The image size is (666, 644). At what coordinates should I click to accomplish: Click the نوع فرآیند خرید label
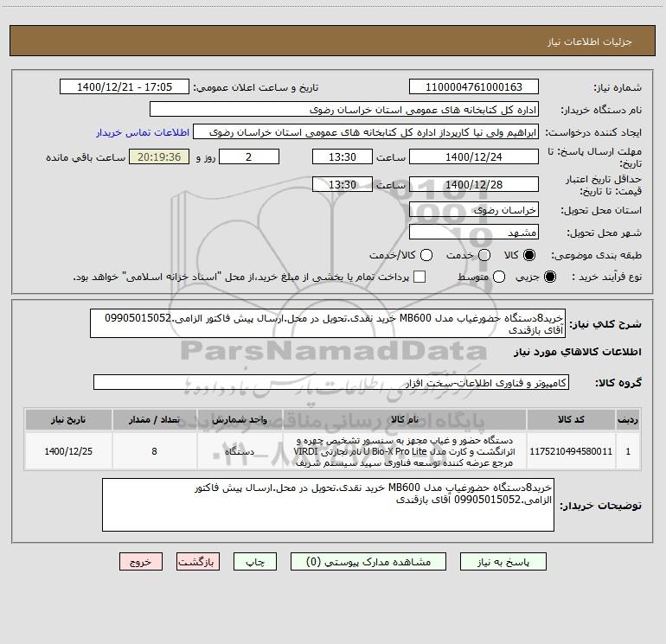606,277
